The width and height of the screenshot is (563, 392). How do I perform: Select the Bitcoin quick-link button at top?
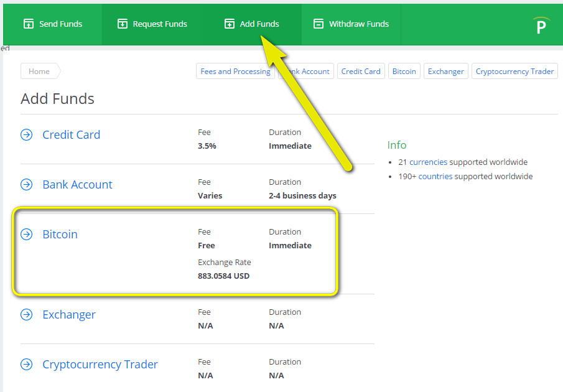coord(404,72)
